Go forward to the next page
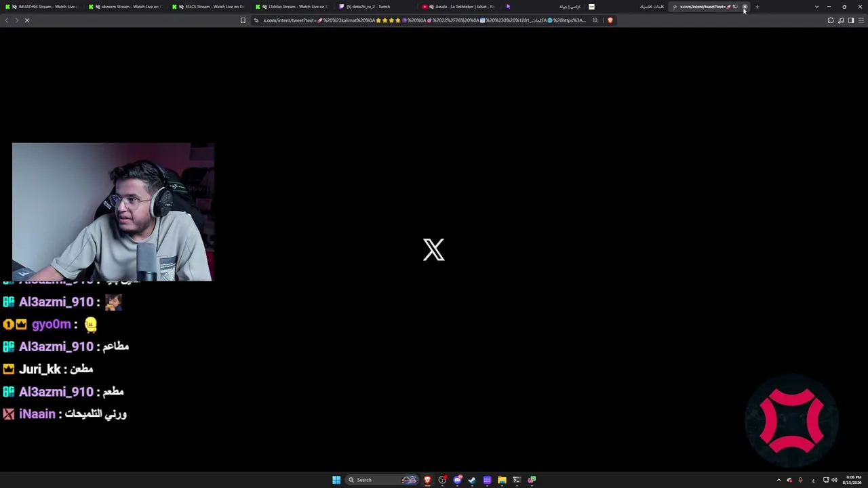The image size is (868, 488). [x=17, y=20]
